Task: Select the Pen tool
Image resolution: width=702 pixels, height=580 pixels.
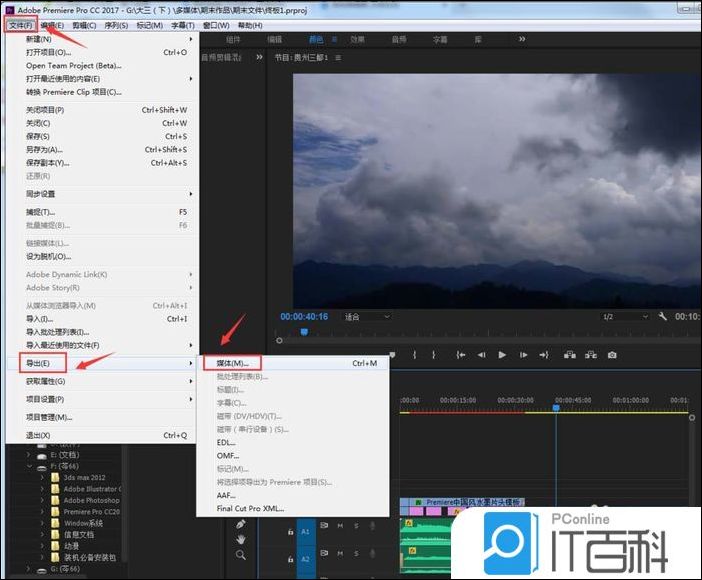Action: point(241,523)
